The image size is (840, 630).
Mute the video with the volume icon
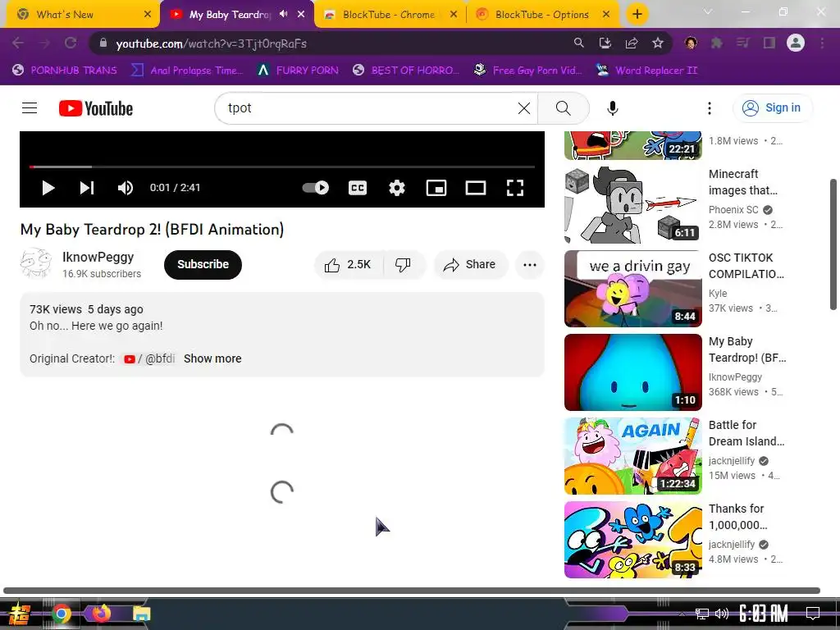(126, 188)
